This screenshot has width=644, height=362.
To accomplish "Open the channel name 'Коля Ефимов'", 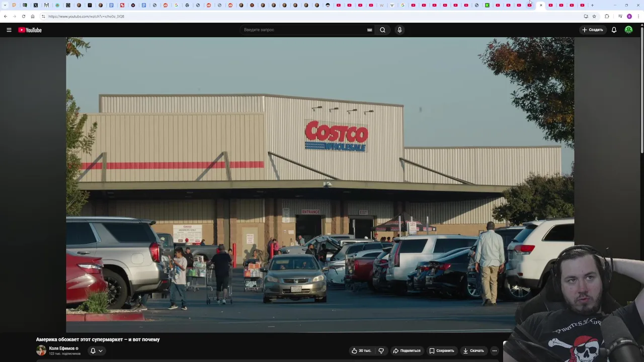I will [x=62, y=348].
